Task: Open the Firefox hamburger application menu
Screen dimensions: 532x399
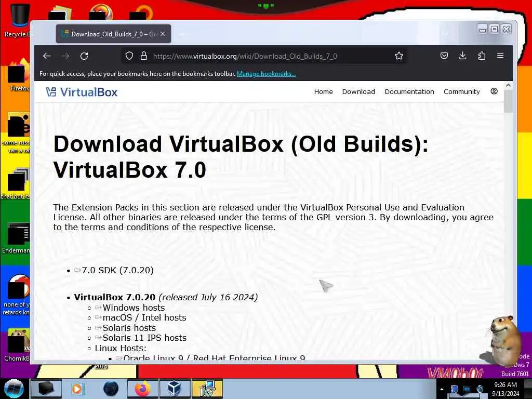Action: 500,56
